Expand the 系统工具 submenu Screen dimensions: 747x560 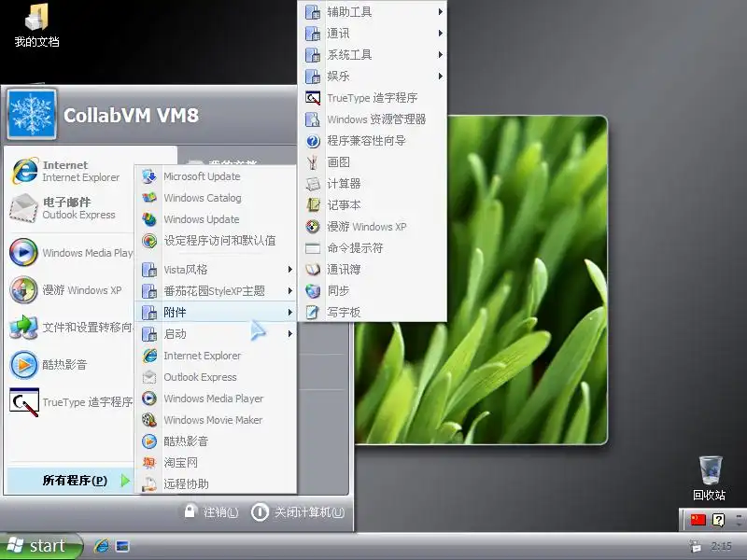[373, 55]
